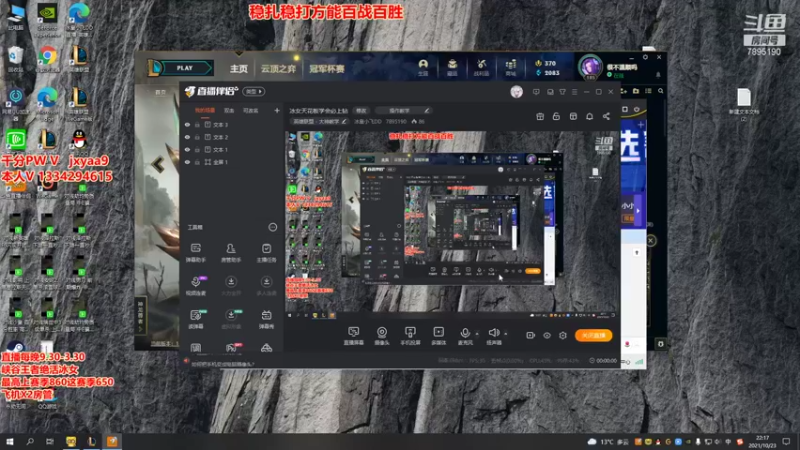800x450 pixels.
Task: Open the hamburger menu in 直播伴侣 title bar
Action: pyautogui.click(x=574, y=92)
